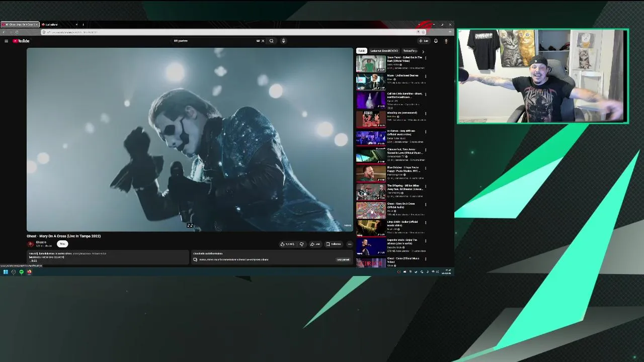Open Windows Start menu

click(6, 272)
